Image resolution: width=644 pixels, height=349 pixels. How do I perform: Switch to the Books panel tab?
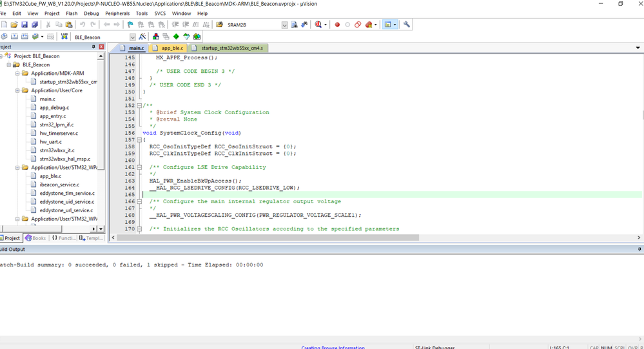tap(35, 238)
